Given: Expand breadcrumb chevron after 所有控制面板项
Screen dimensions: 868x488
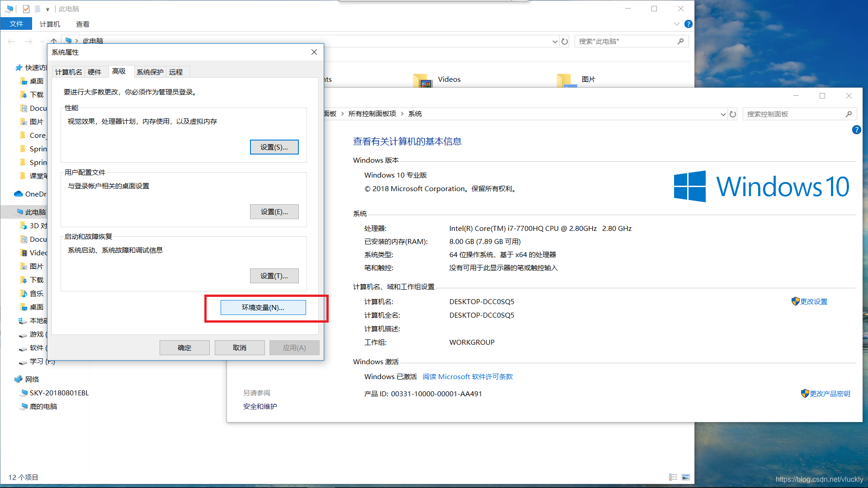Looking at the screenshot, I should tap(402, 114).
